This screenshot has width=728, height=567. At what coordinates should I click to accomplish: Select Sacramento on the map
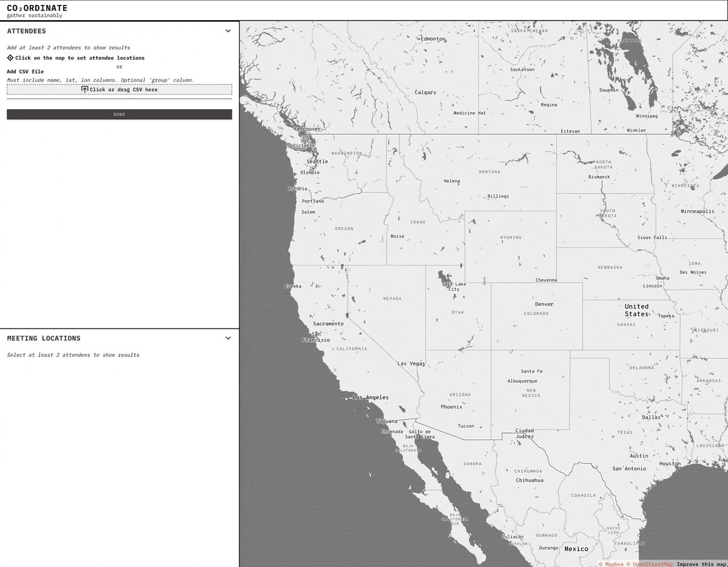tap(328, 324)
